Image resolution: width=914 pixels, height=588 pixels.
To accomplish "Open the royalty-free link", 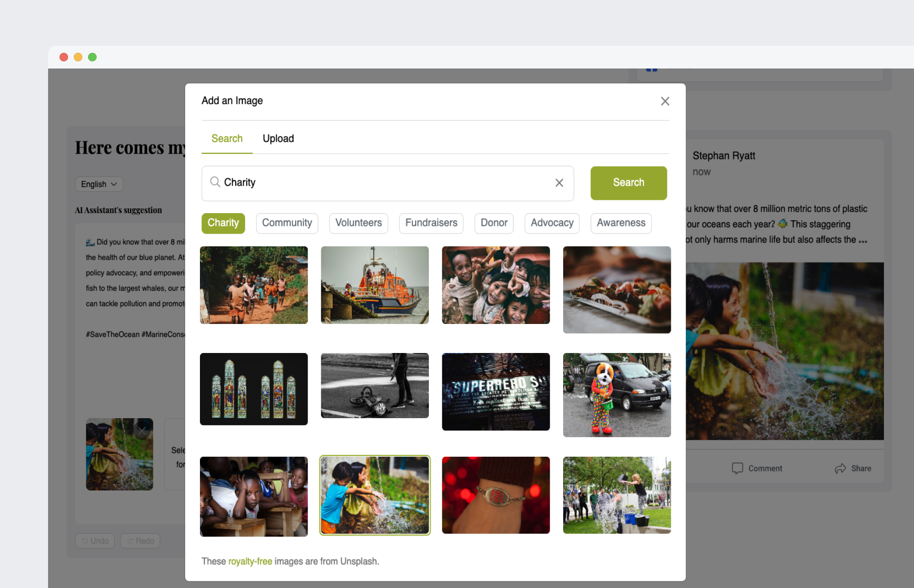I will [250, 561].
